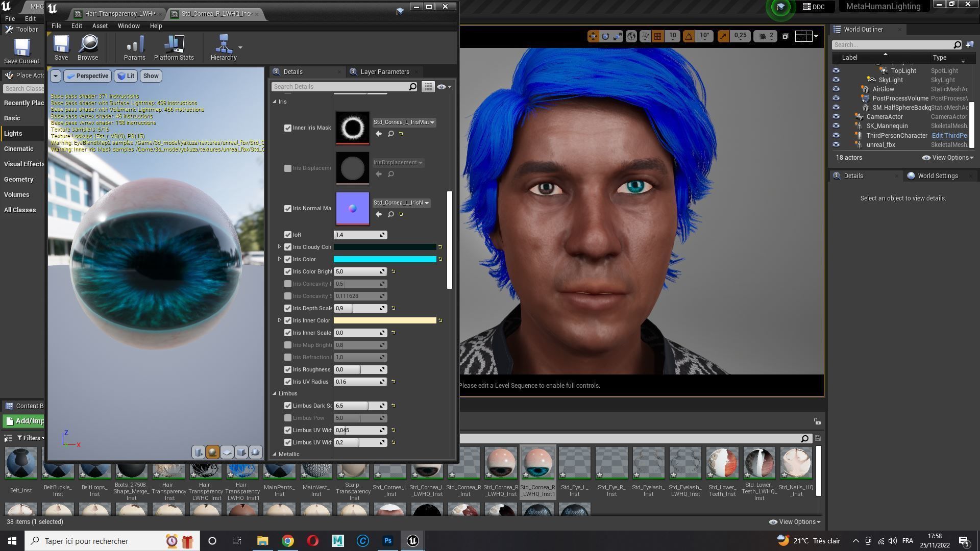Expand the Iris Color property

pyautogui.click(x=279, y=259)
